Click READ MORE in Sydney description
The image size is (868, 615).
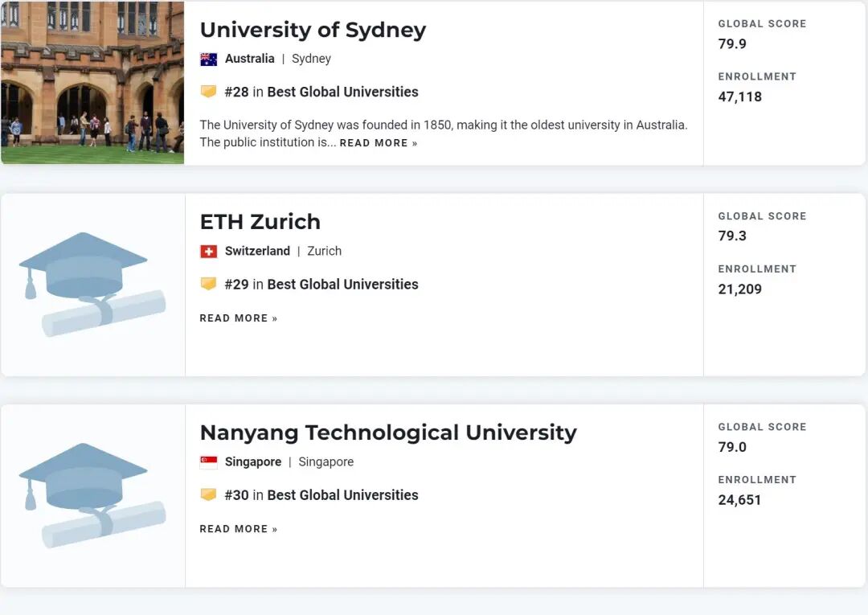[378, 143]
